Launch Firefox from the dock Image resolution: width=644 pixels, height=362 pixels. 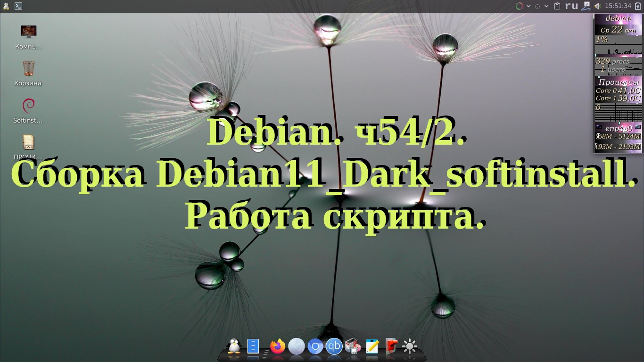[x=278, y=346]
